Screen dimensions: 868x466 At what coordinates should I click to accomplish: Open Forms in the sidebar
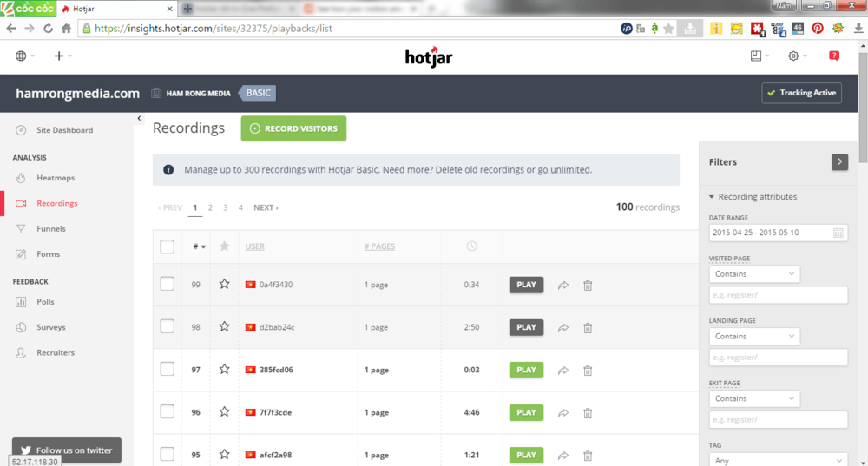pyautogui.click(x=48, y=254)
